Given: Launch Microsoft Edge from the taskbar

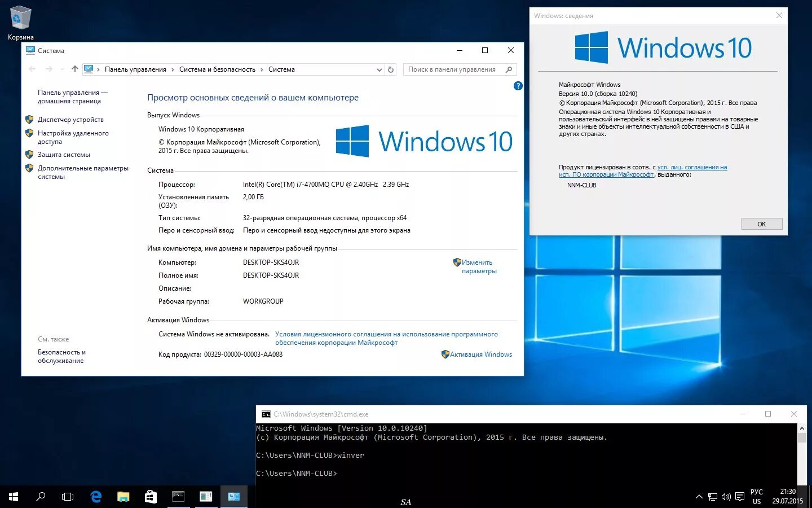Looking at the screenshot, I should click(x=96, y=497).
